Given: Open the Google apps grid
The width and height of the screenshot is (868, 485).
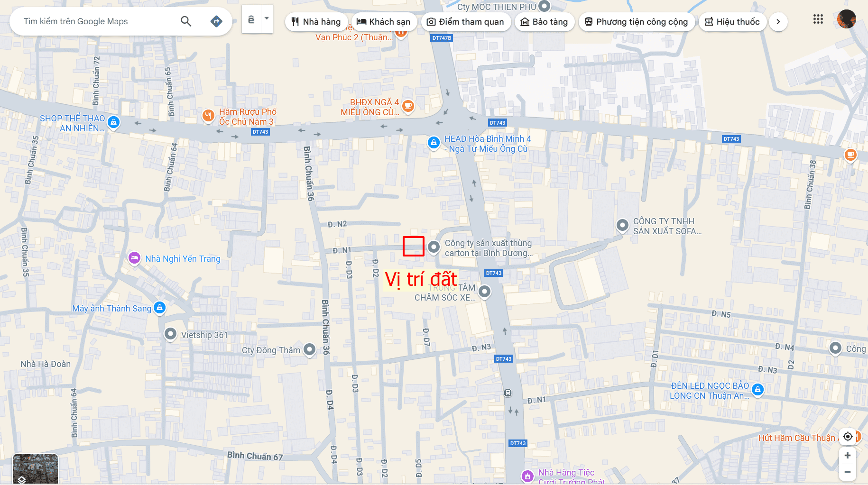Looking at the screenshot, I should 818,19.
